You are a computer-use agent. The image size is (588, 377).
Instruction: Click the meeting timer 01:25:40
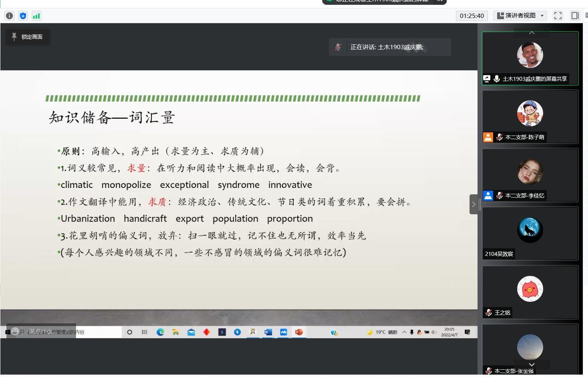click(x=472, y=16)
